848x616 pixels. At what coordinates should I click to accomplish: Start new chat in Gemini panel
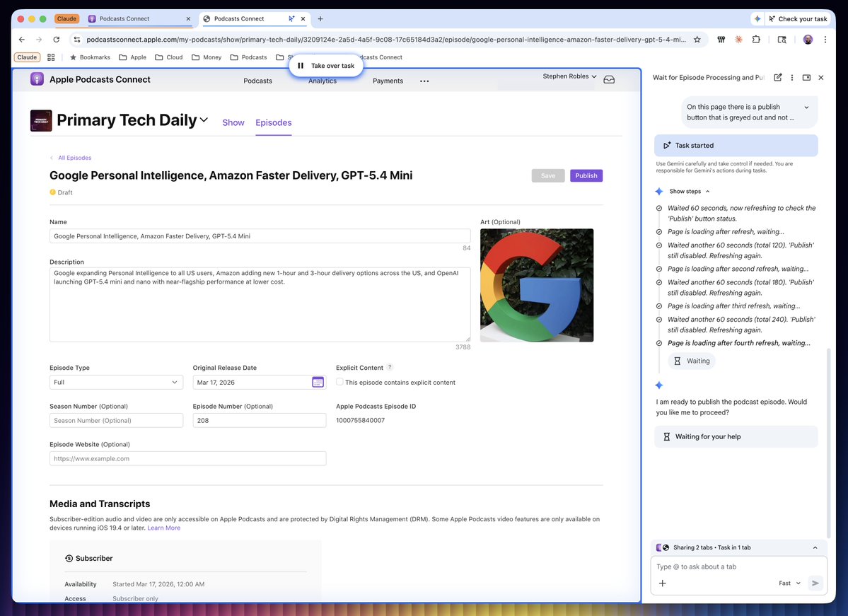tap(778, 77)
